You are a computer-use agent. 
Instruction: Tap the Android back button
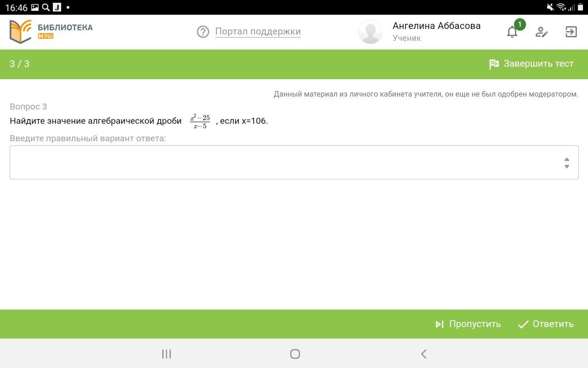[424, 354]
